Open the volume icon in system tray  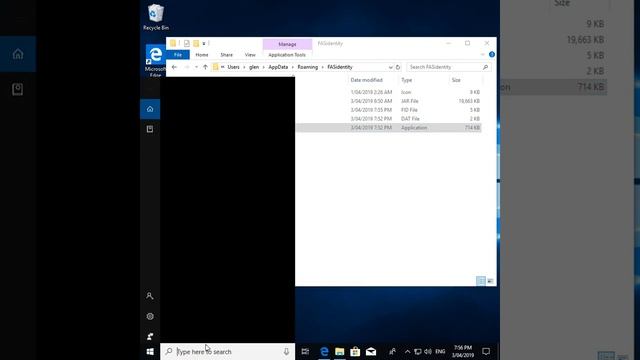pos(428,351)
